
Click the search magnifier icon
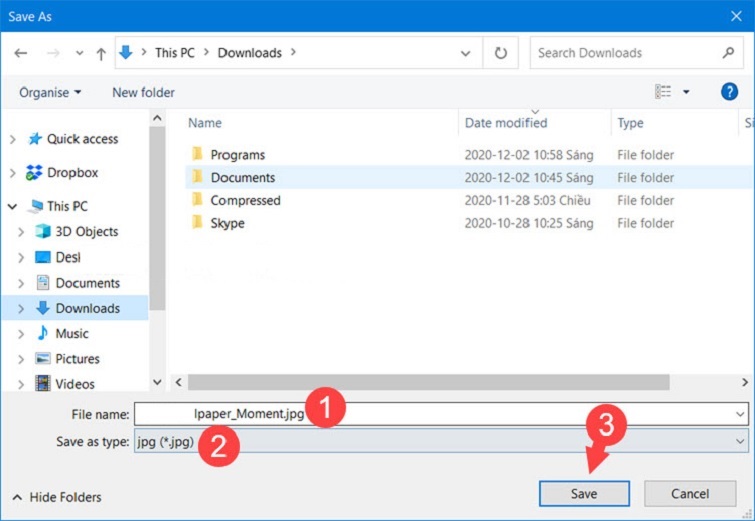[x=728, y=53]
